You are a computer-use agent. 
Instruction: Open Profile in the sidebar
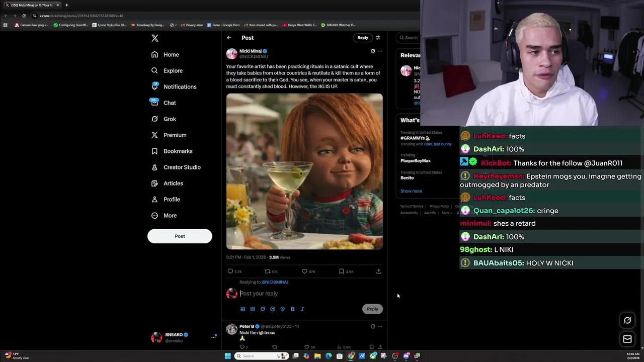[166, 199]
